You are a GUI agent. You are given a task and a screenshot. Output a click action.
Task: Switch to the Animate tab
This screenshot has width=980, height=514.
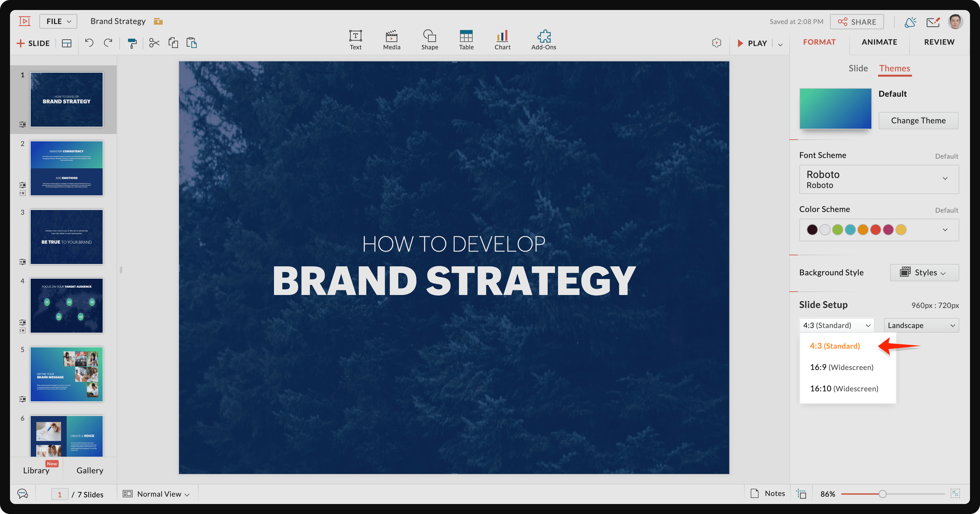coord(880,41)
